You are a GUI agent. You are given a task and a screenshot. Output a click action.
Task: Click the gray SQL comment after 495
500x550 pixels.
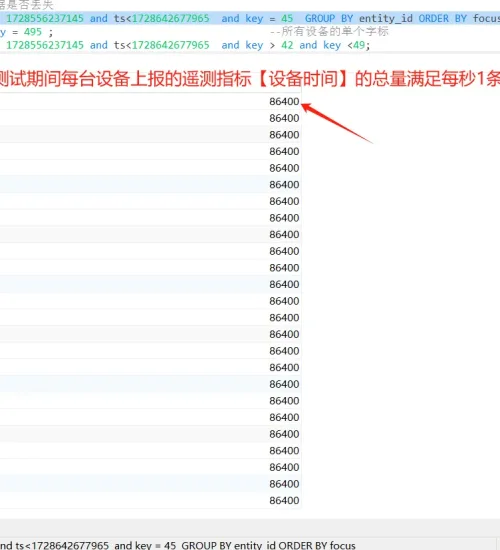(329, 32)
